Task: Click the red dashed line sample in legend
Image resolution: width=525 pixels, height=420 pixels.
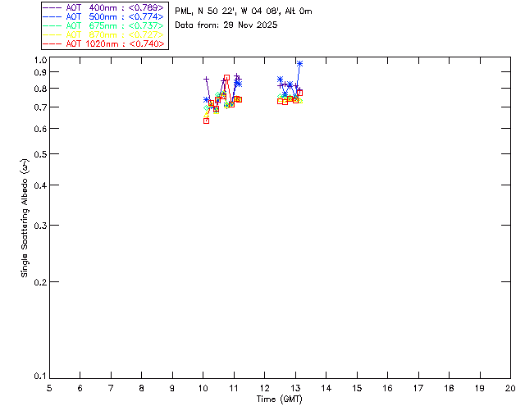Action: pyautogui.click(x=52, y=43)
